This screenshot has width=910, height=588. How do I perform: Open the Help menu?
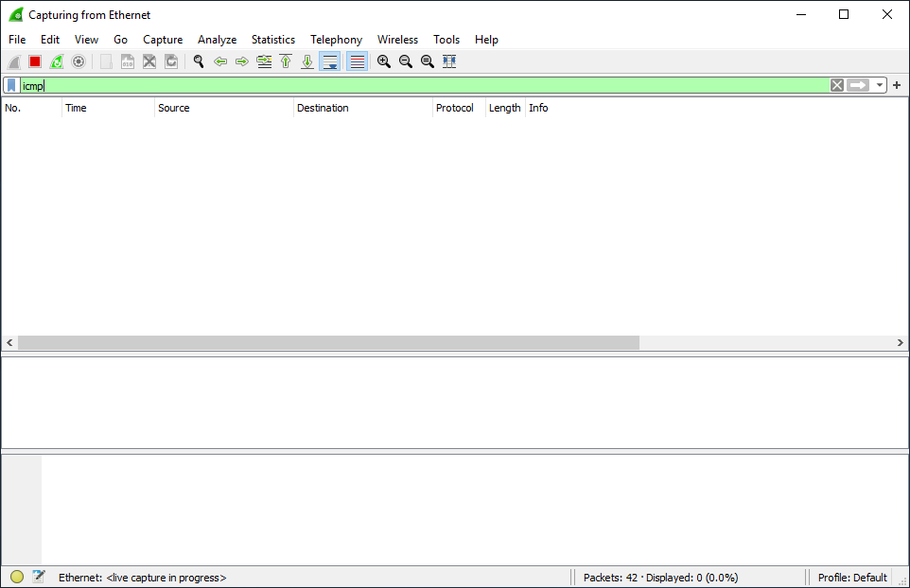pyautogui.click(x=486, y=40)
